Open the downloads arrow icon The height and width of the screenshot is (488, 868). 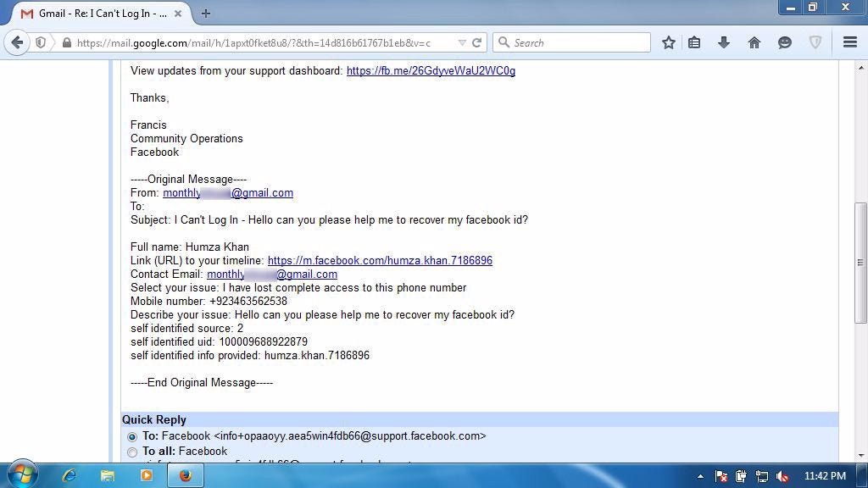[724, 42]
